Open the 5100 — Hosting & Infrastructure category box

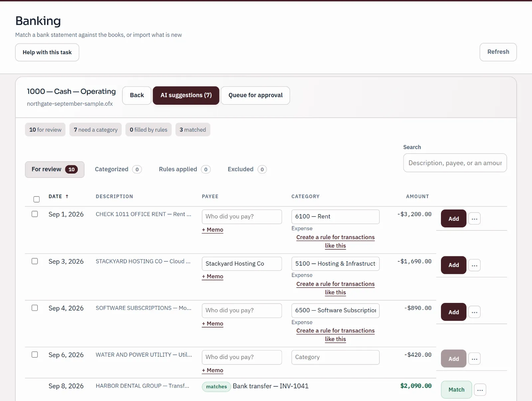(x=335, y=264)
